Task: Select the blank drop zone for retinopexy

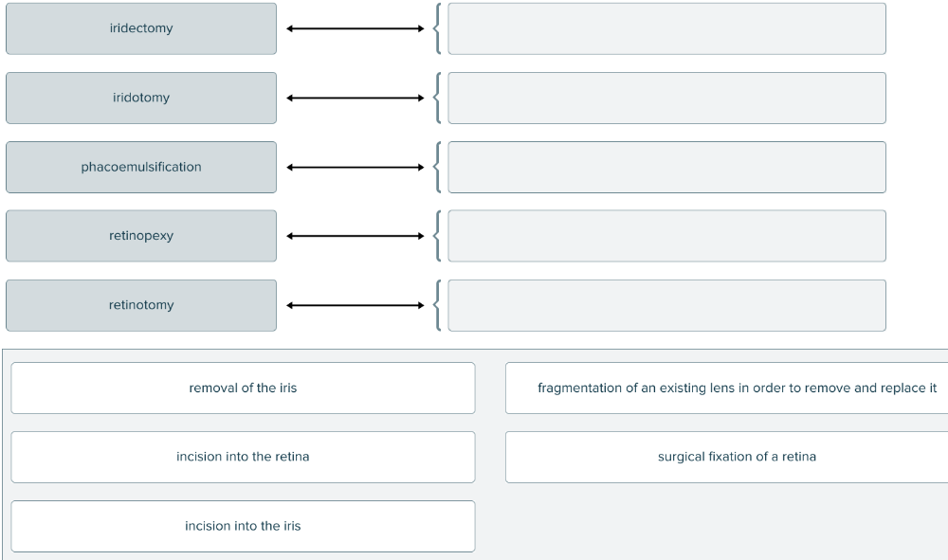Action: coord(666,236)
